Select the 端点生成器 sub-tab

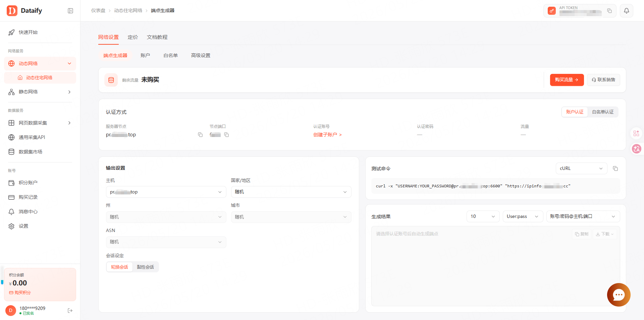(x=115, y=55)
